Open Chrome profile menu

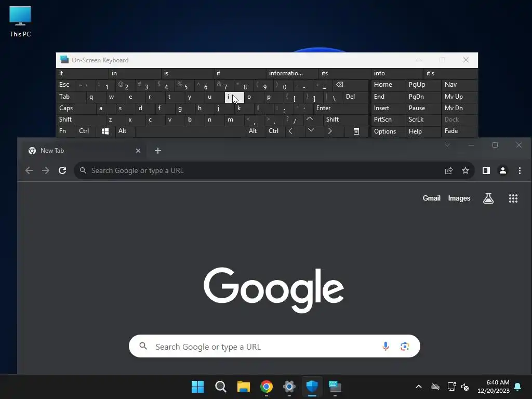coord(503,170)
